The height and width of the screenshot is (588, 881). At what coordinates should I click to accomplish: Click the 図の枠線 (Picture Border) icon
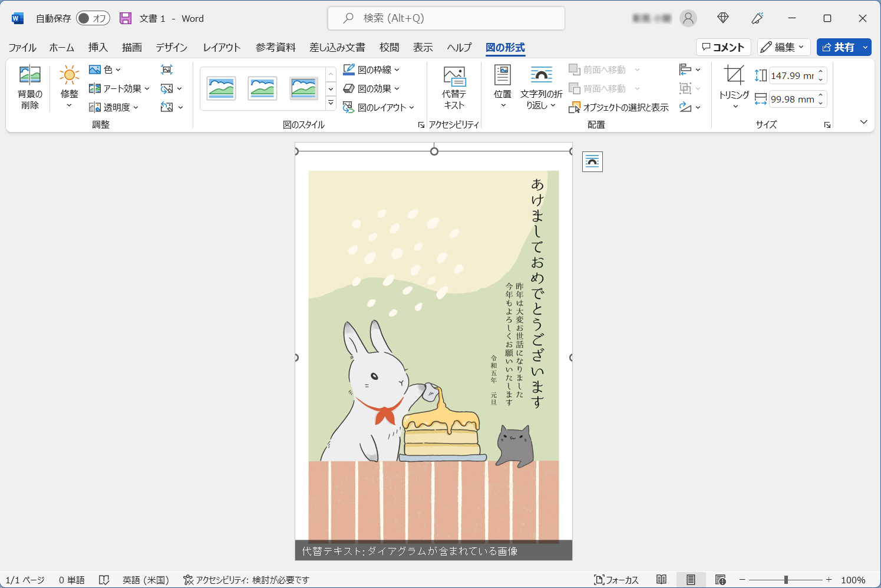click(x=348, y=69)
